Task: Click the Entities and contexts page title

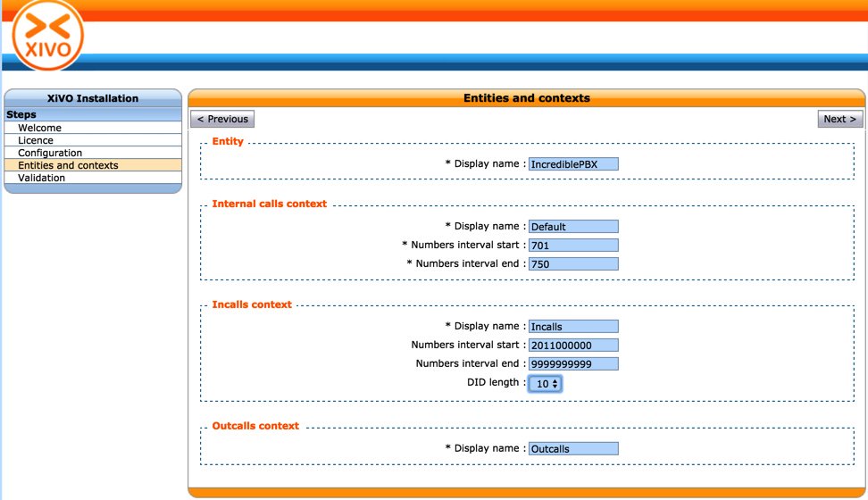Action: pos(527,98)
